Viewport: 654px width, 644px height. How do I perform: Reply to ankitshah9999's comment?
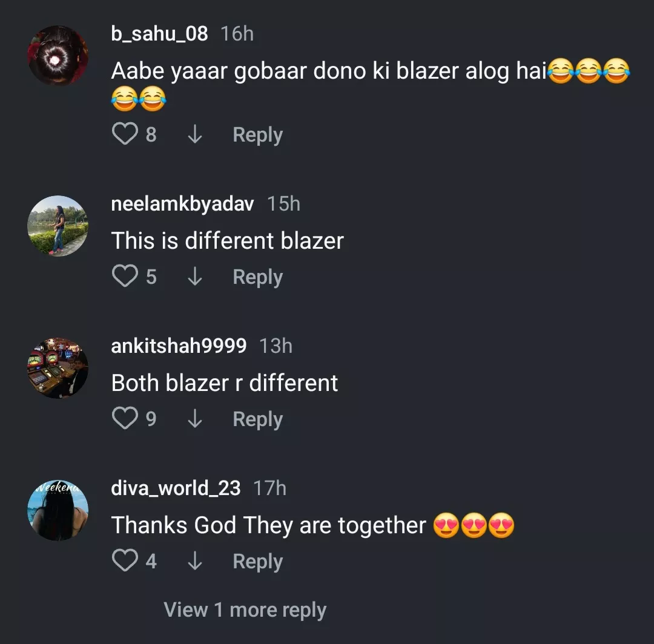[258, 419]
